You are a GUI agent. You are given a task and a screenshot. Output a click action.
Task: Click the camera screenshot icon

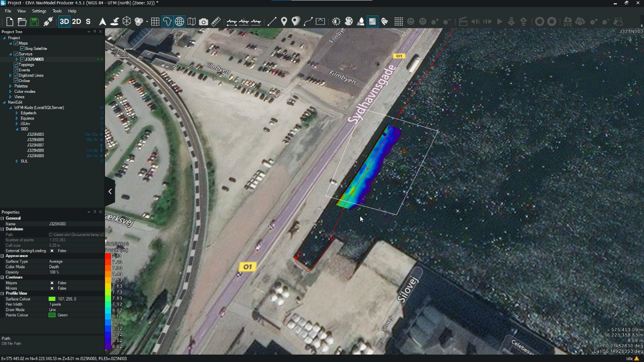click(x=203, y=21)
